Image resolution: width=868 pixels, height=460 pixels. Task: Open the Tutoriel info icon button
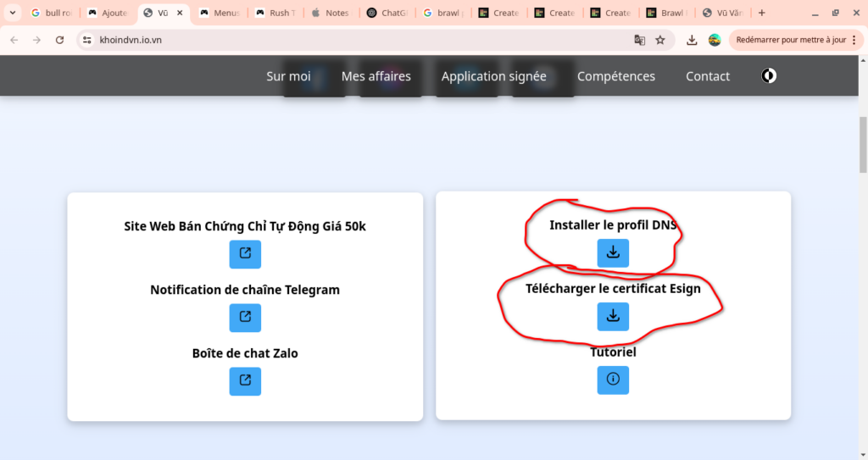tap(613, 380)
